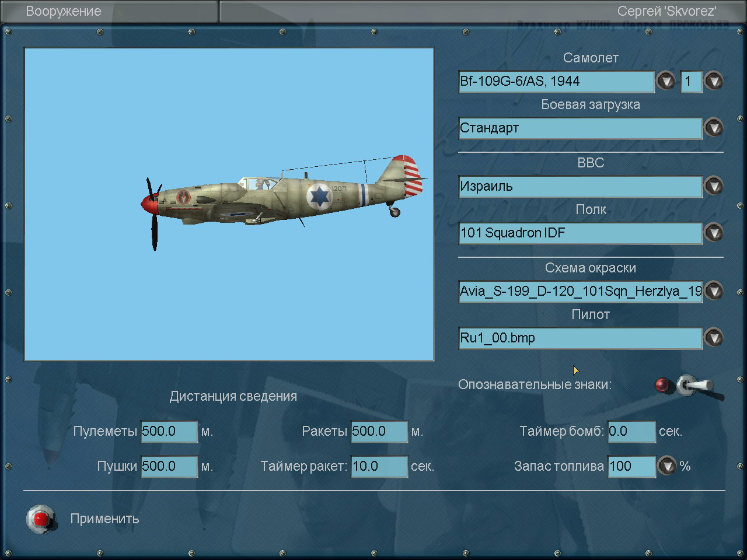Expand the ВВС country dropdown
Screen dimensions: 747x560
714,186
